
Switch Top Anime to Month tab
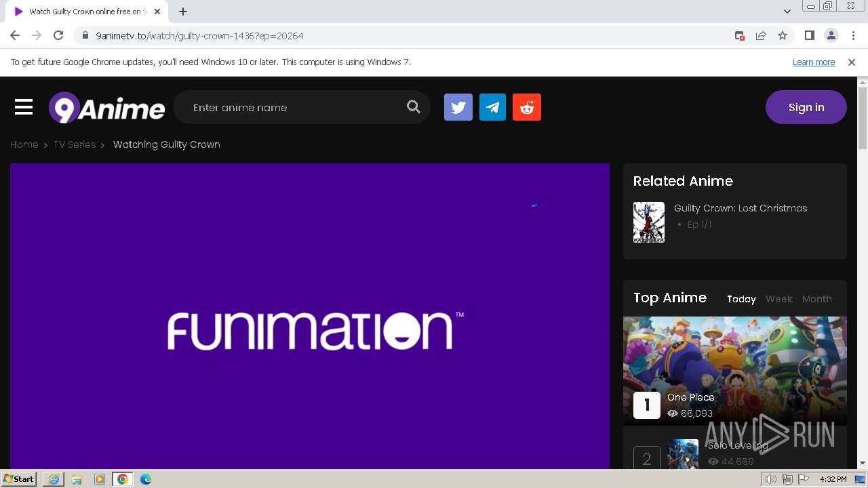[x=817, y=299]
